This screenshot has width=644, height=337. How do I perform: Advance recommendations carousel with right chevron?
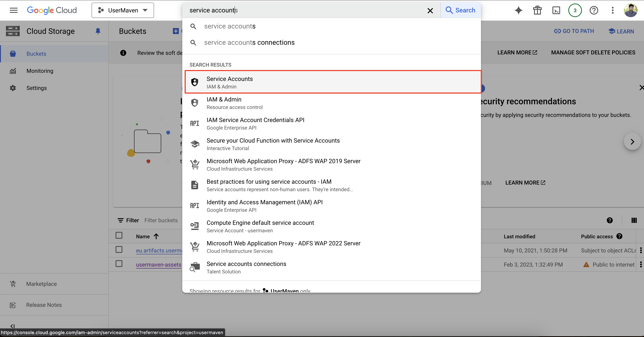point(632,142)
